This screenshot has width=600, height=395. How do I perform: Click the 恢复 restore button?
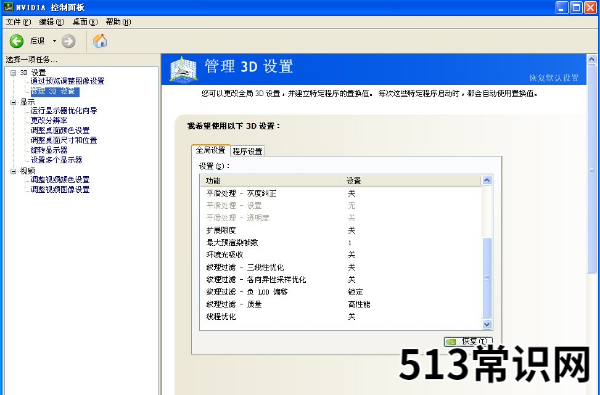(x=468, y=341)
